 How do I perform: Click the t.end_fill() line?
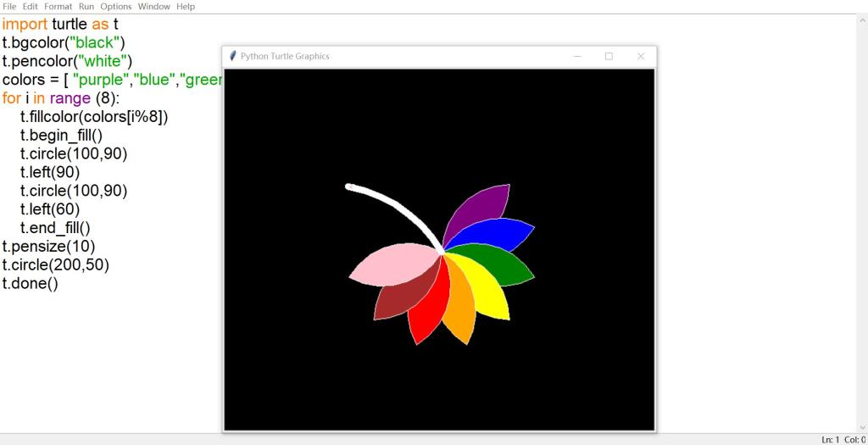coord(55,227)
